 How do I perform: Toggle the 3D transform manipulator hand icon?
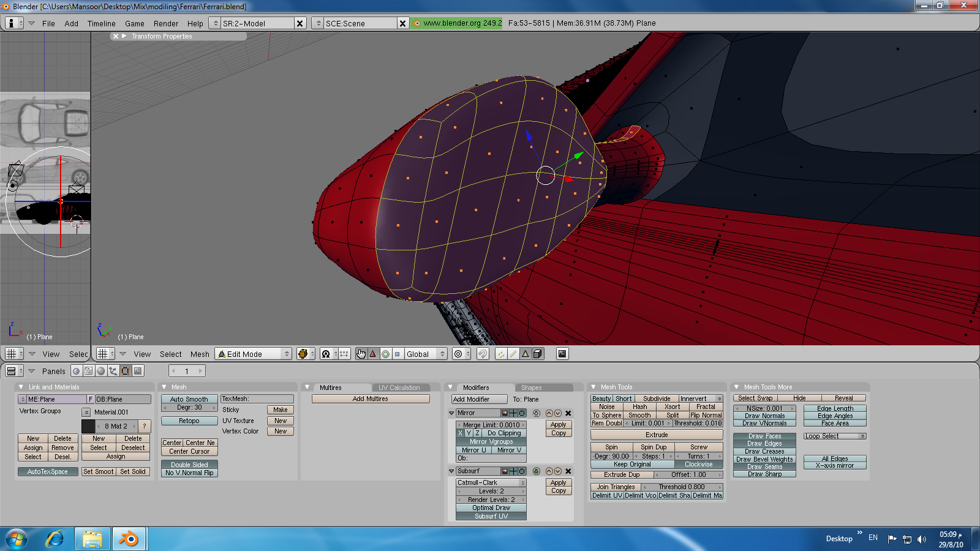pyautogui.click(x=361, y=354)
